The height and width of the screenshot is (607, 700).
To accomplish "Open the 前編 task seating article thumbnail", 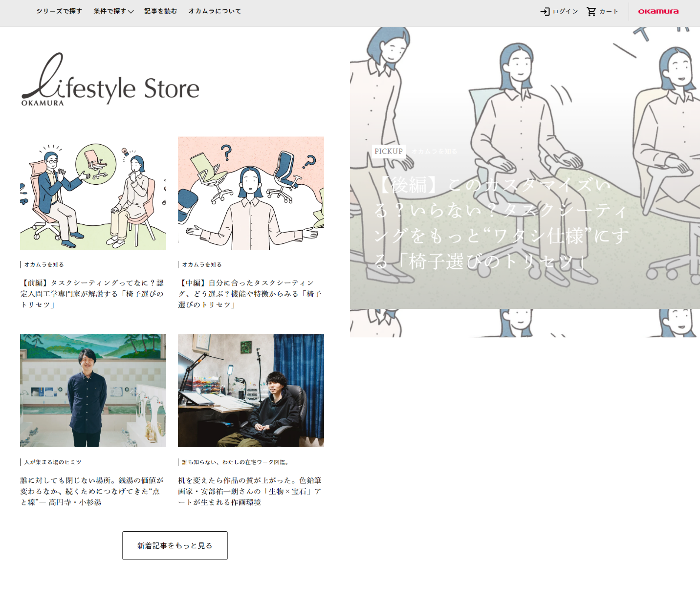I will [x=93, y=193].
